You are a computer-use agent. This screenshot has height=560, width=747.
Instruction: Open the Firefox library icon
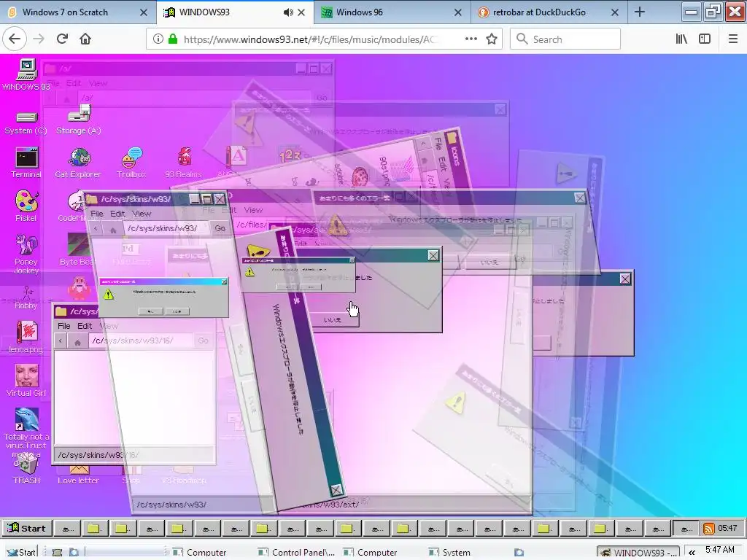click(681, 39)
